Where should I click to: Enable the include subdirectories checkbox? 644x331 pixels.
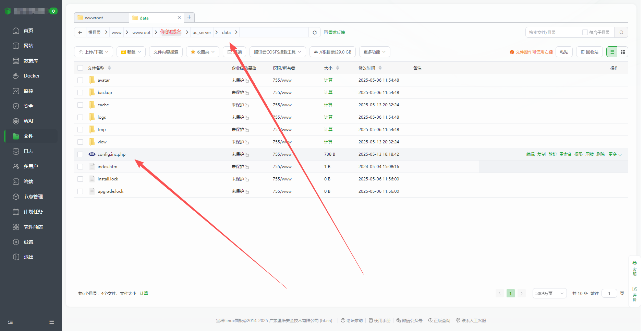point(585,33)
